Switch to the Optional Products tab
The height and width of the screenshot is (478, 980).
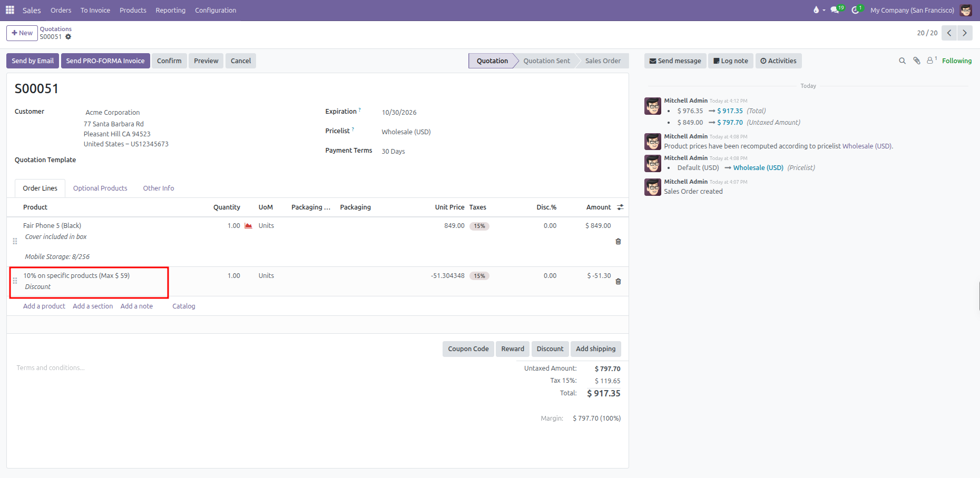pyautogui.click(x=100, y=188)
